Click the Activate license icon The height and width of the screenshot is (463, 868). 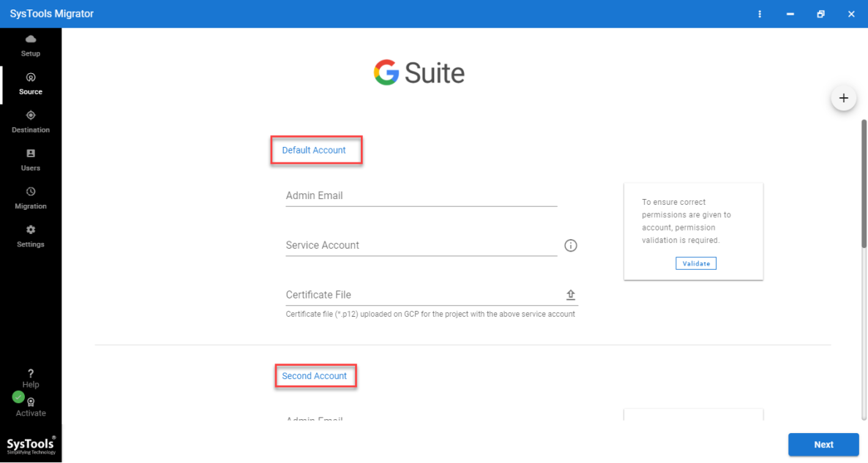31,402
